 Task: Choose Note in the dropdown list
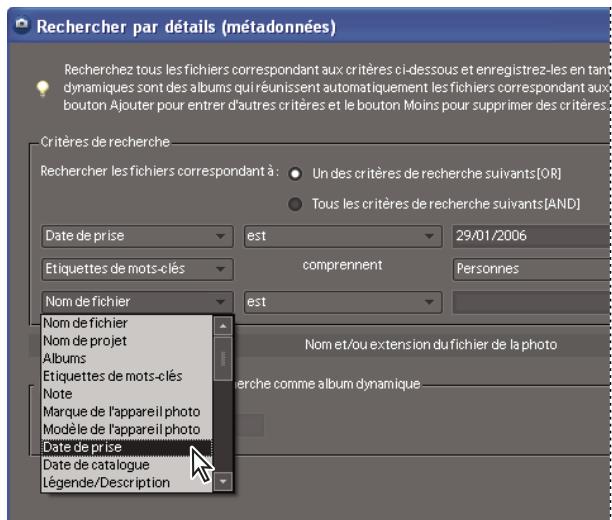click(127, 394)
